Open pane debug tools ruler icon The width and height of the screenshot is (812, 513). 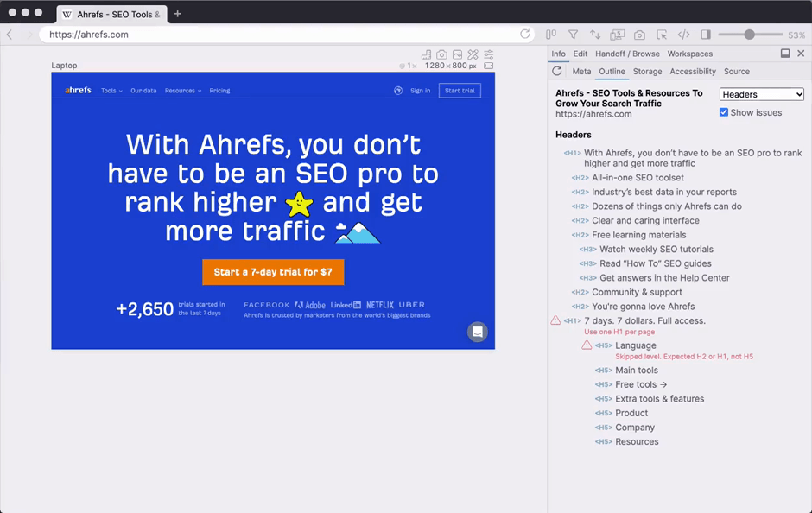[x=473, y=54]
